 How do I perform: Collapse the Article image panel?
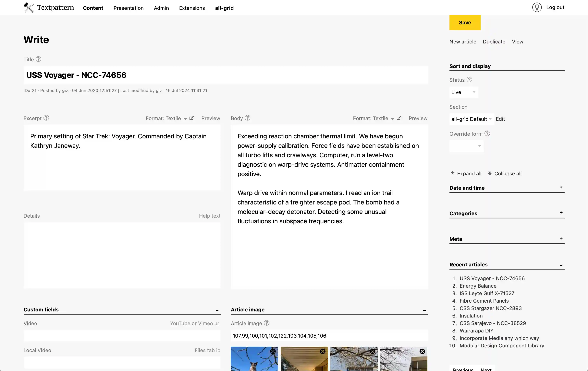click(424, 310)
